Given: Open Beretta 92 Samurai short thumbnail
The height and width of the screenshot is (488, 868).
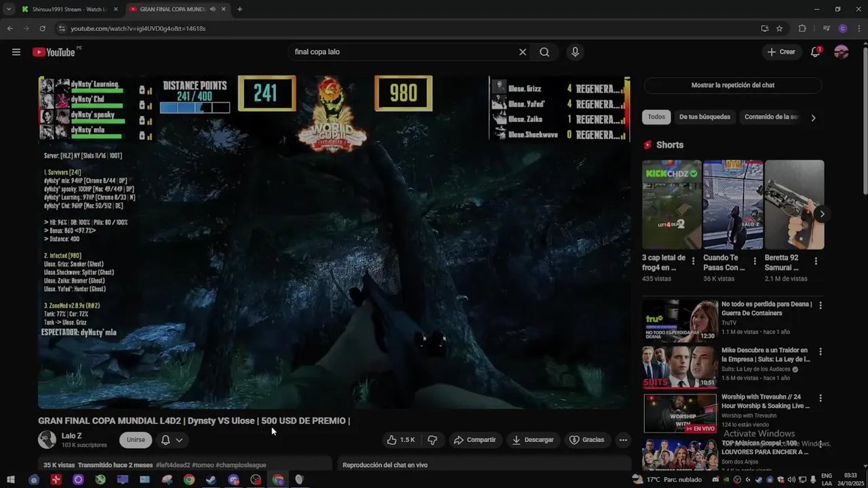Looking at the screenshot, I should tap(794, 205).
